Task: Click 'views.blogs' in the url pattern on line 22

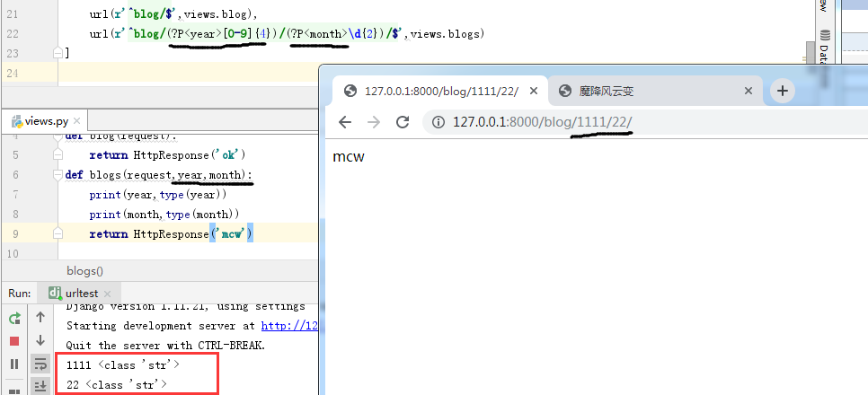Action: pyautogui.click(x=444, y=34)
